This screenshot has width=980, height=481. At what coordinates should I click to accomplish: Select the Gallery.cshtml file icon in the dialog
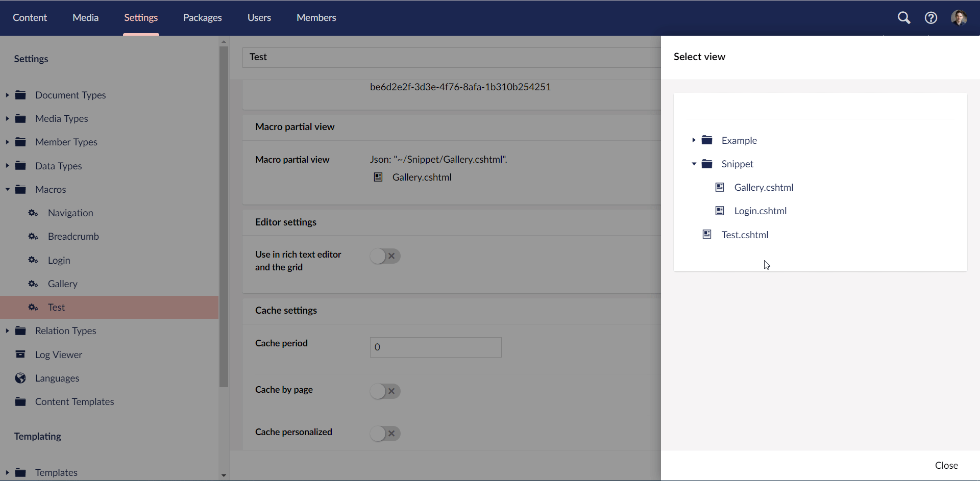(720, 187)
